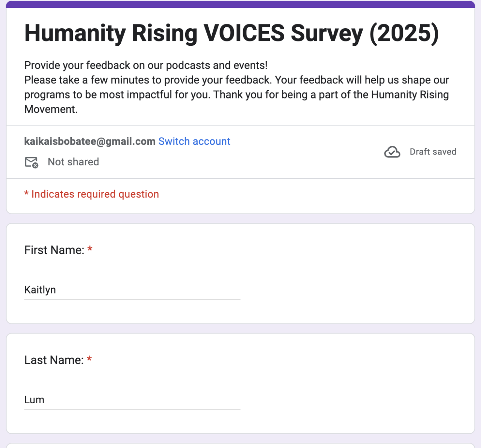The image size is (481, 448).
Task: Focus the First Name field containing Kaitlyn
Action: pos(132,290)
